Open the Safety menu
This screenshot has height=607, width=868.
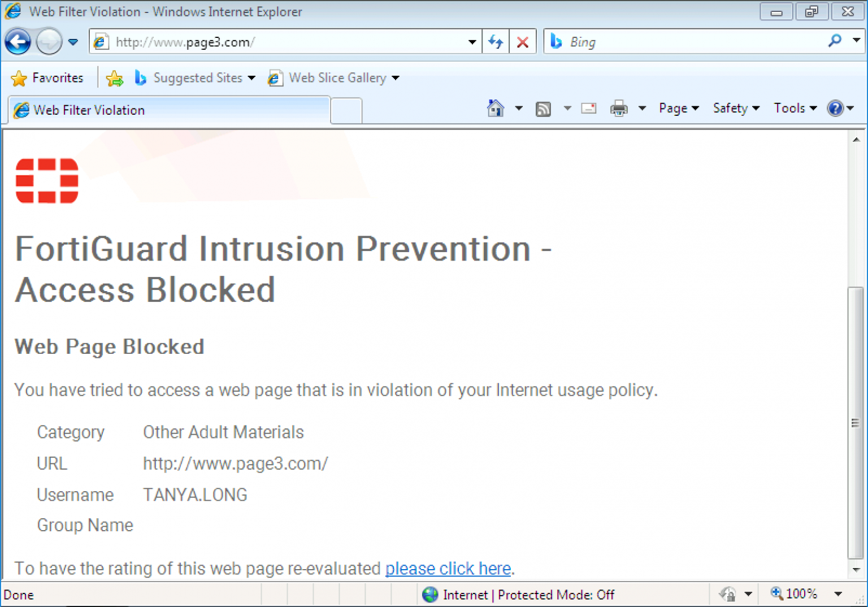(x=735, y=108)
